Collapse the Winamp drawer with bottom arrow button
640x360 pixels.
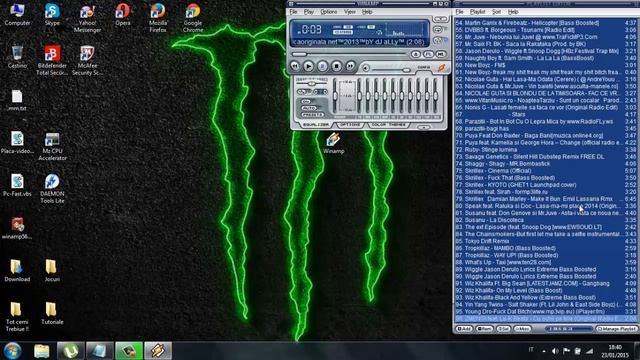pos(424,127)
